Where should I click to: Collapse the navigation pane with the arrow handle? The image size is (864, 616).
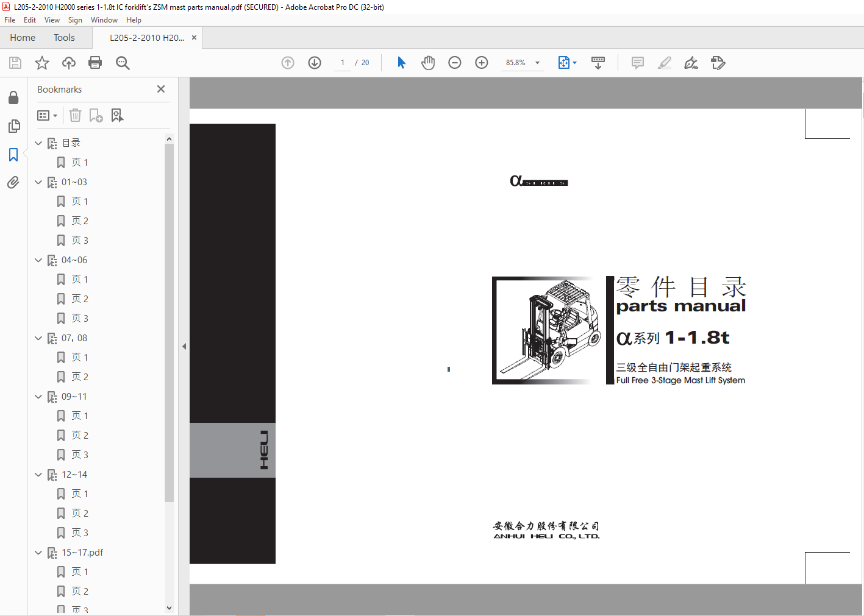(184, 346)
